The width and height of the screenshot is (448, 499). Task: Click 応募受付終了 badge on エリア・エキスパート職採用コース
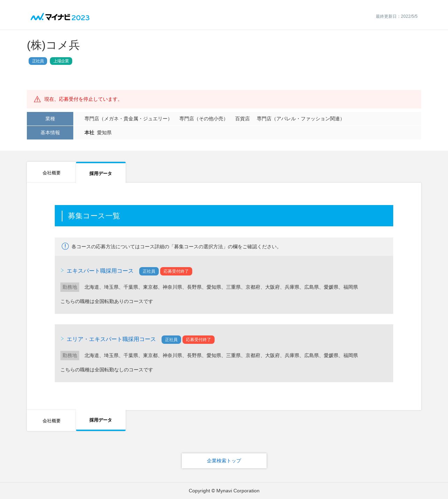[199, 340]
